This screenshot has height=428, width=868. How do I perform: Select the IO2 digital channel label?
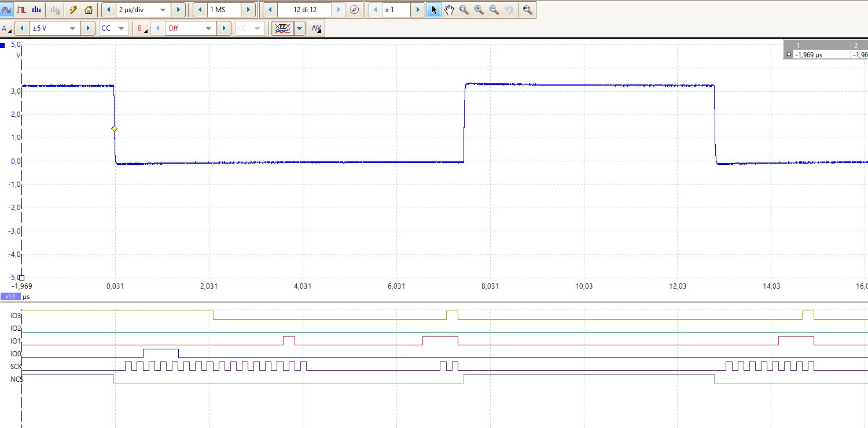tap(16, 329)
